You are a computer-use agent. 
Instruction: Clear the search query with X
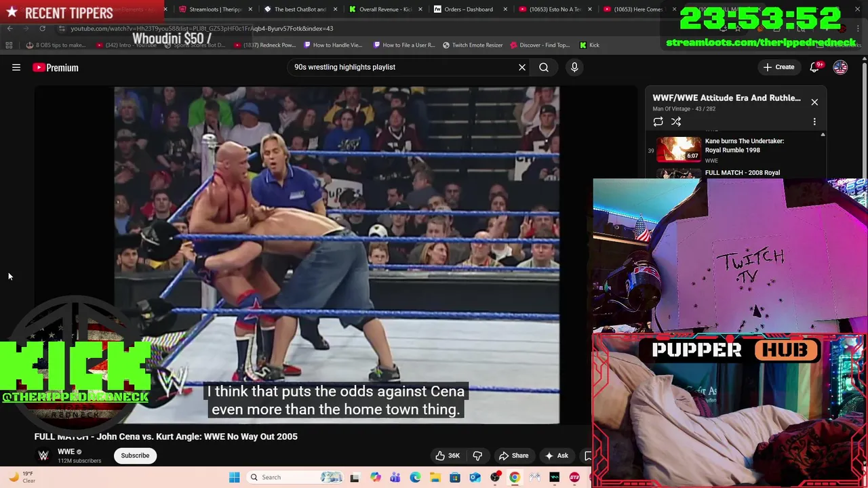[522, 67]
